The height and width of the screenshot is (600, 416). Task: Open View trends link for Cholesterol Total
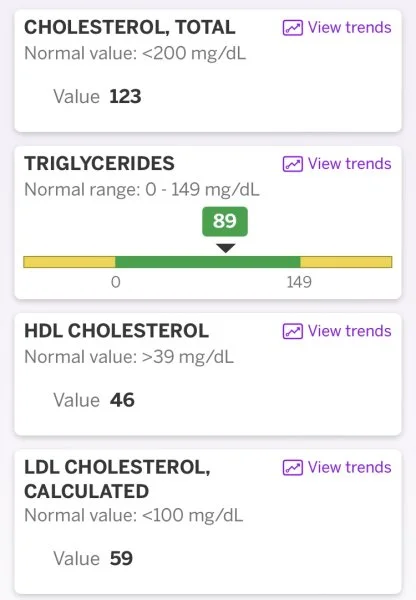click(x=337, y=28)
